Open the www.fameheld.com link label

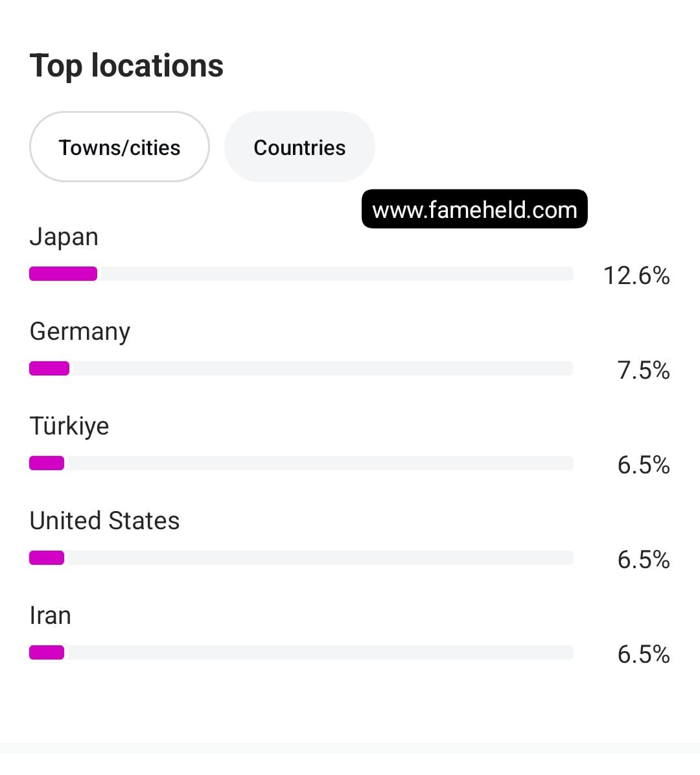[x=474, y=209]
